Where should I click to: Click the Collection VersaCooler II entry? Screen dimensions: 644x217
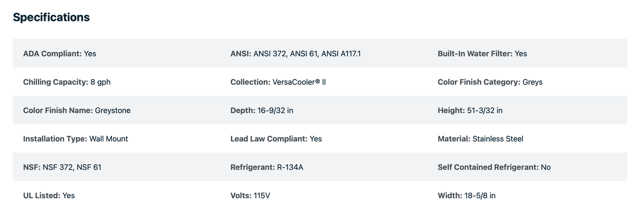(278, 82)
